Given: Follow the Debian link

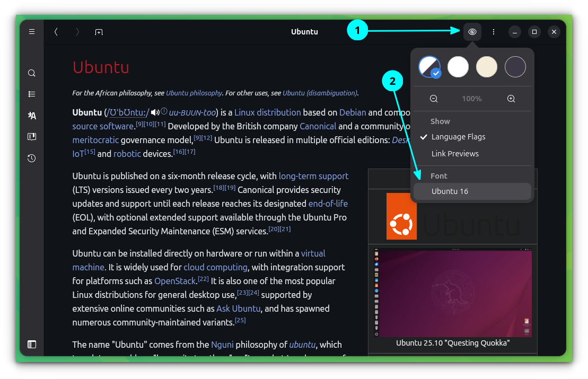Looking at the screenshot, I should 353,112.
